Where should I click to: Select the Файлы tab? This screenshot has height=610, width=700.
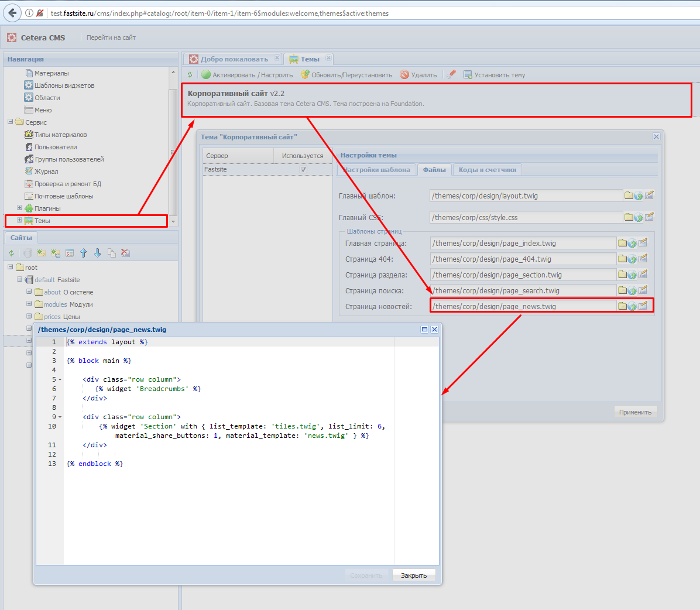coord(434,170)
